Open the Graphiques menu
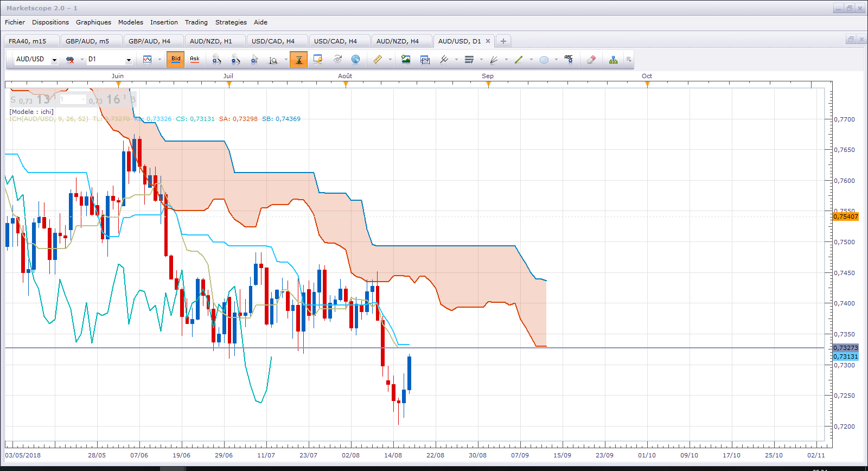Screen dimensions: 868x471 tap(93, 22)
